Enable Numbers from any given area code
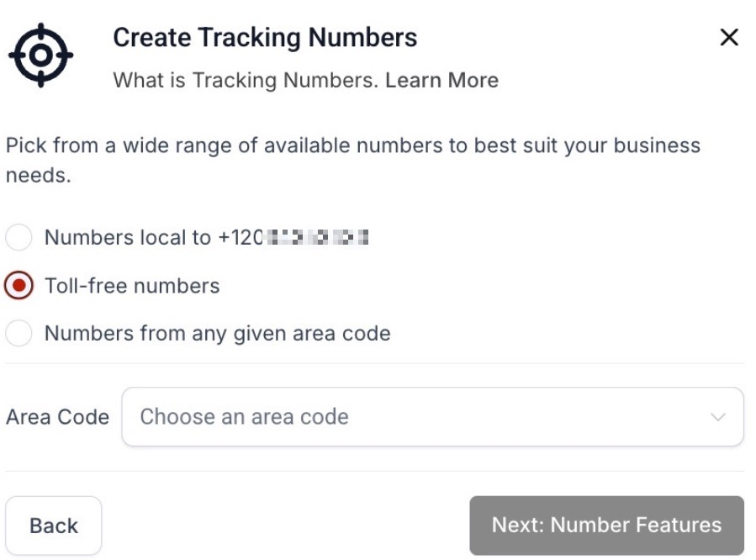The height and width of the screenshot is (560, 756). point(19,334)
